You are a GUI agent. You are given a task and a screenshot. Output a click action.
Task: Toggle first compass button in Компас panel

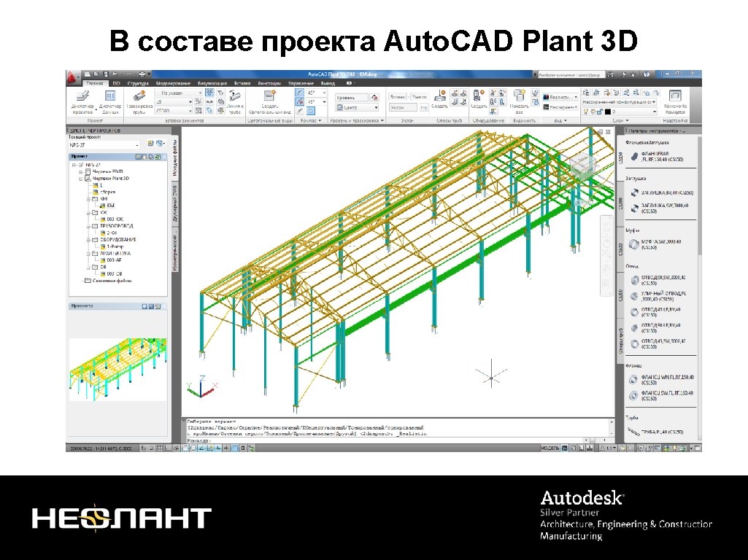coord(299,93)
